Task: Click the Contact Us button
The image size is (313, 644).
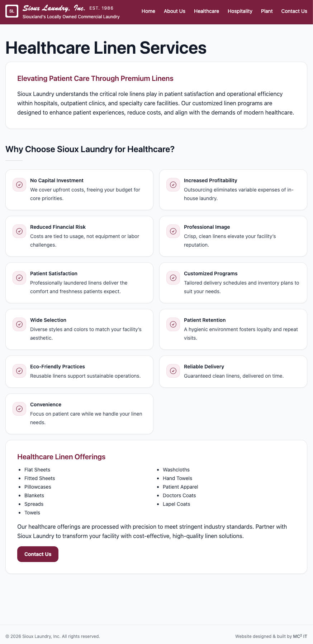Action: (37, 554)
